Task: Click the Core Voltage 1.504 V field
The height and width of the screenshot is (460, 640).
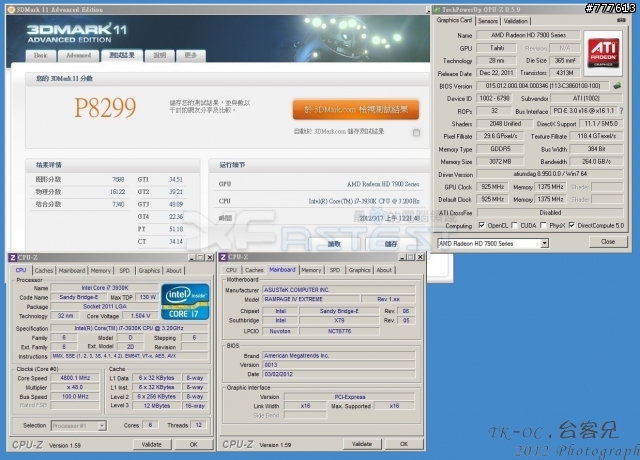Action: click(x=141, y=316)
